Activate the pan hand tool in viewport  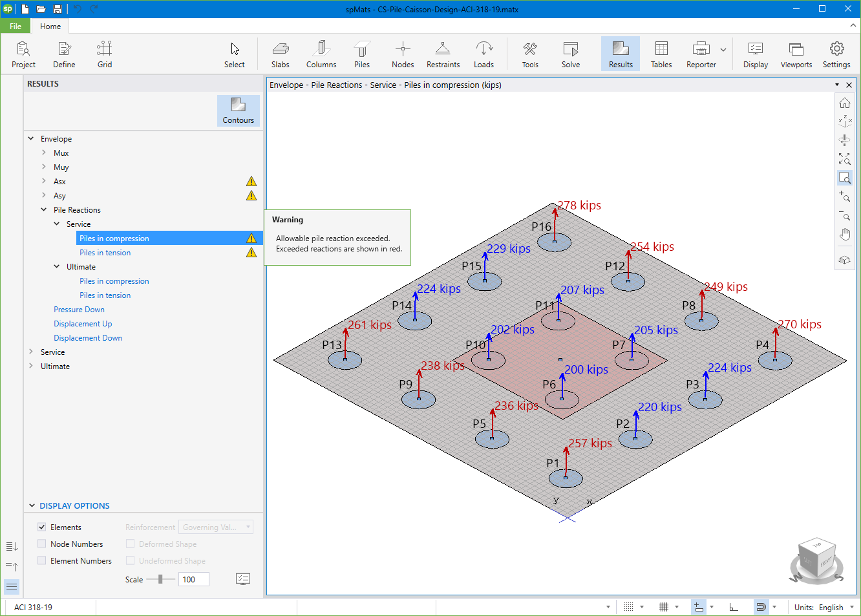(x=844, y=235)
